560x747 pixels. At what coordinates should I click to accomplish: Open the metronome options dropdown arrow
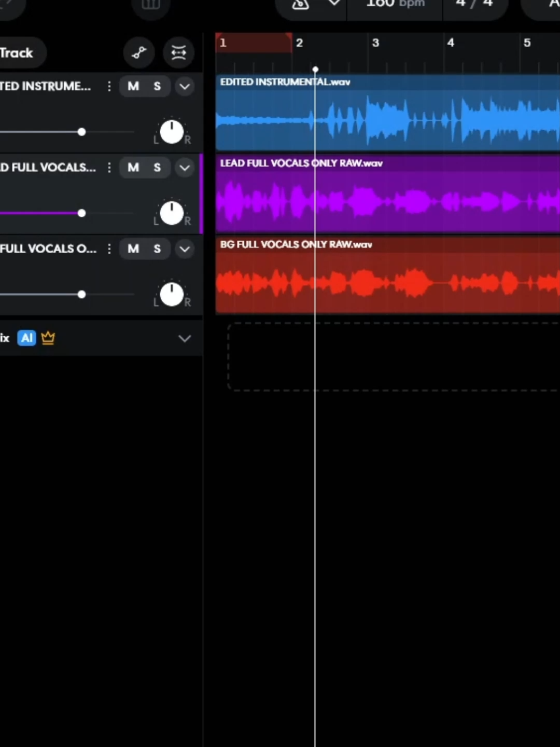pyautogui.click(x=334, y=3)
